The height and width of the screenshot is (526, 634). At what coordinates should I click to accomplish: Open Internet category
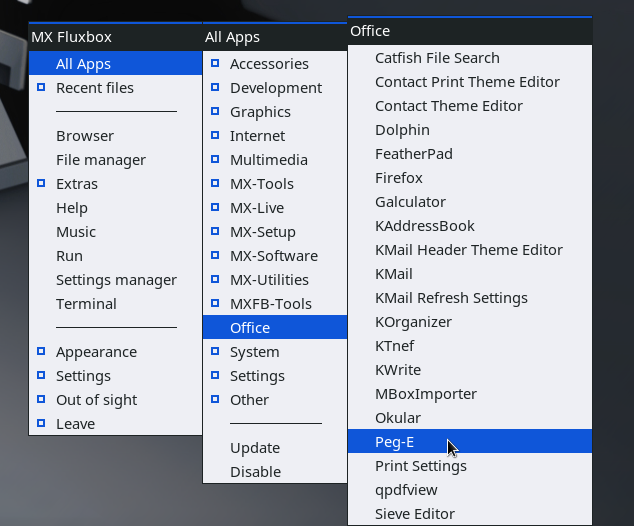click(x=275, y=136)
